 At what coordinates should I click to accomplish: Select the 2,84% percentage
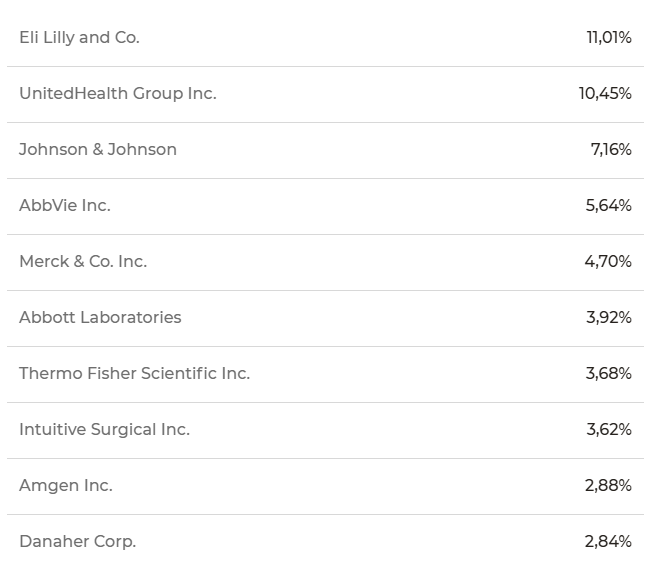[x=608, y=541]
